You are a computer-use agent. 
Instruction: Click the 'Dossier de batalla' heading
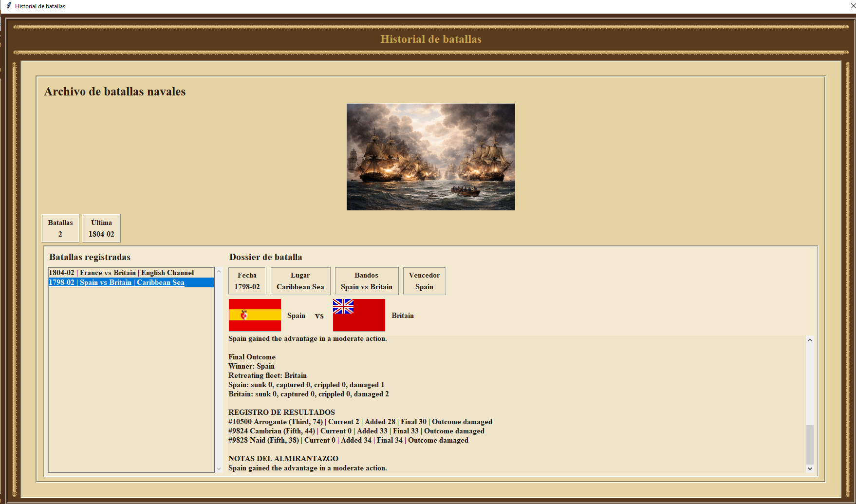pos(266,257)
